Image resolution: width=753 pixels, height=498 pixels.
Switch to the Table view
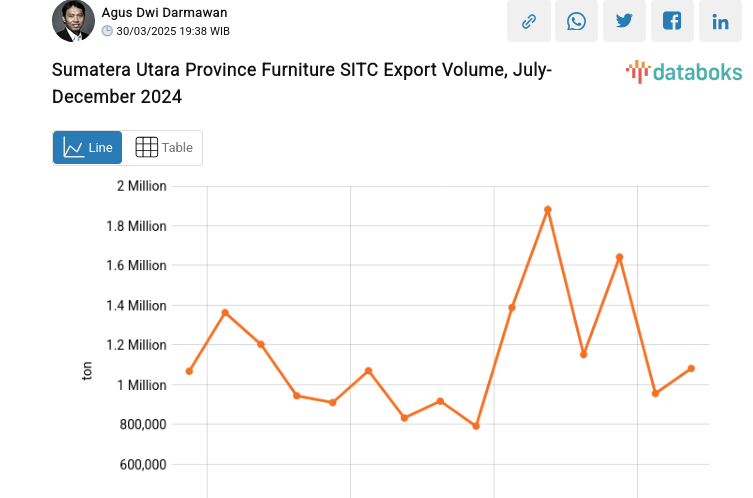point(164,148)
